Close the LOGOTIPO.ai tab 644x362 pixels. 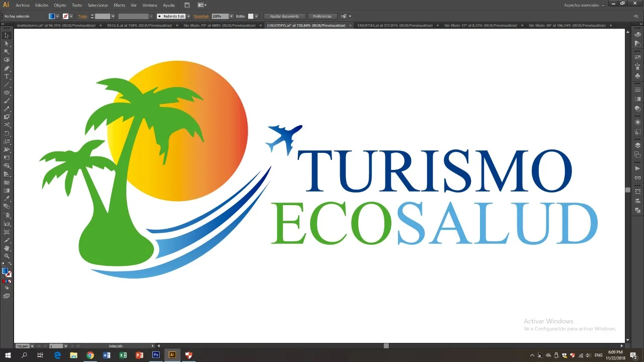(351, 25)
